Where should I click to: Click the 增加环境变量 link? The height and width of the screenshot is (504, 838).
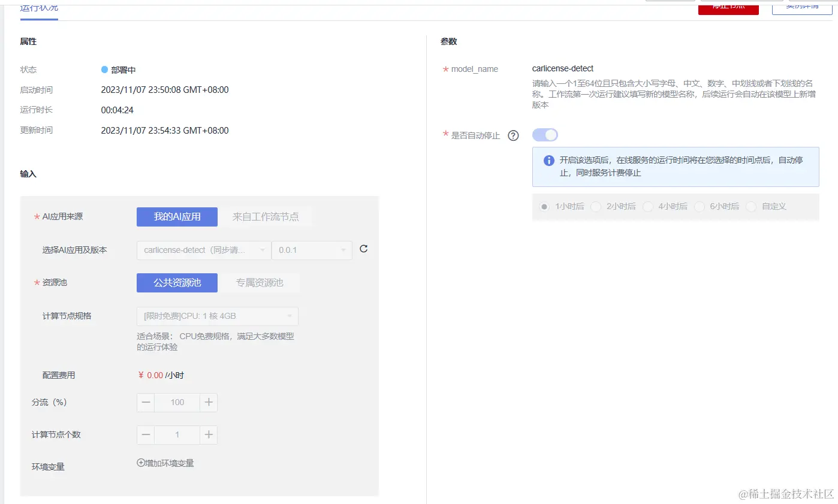165,463
